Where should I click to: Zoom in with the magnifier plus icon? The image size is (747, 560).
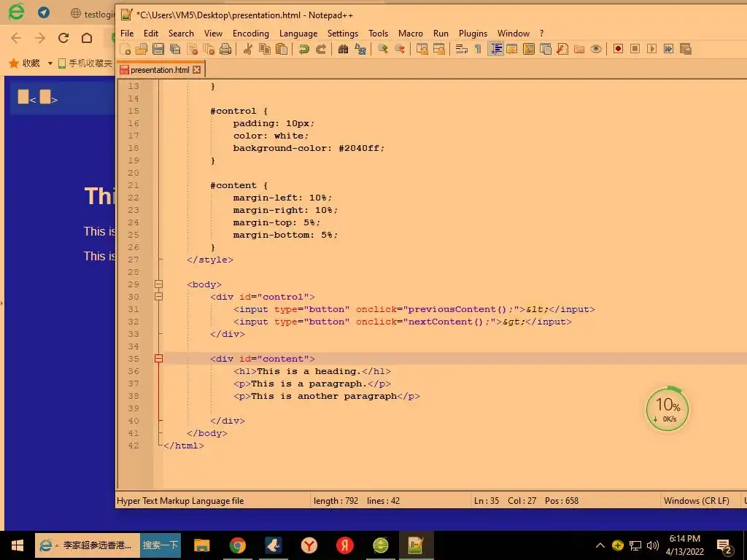tap(382, 49)
